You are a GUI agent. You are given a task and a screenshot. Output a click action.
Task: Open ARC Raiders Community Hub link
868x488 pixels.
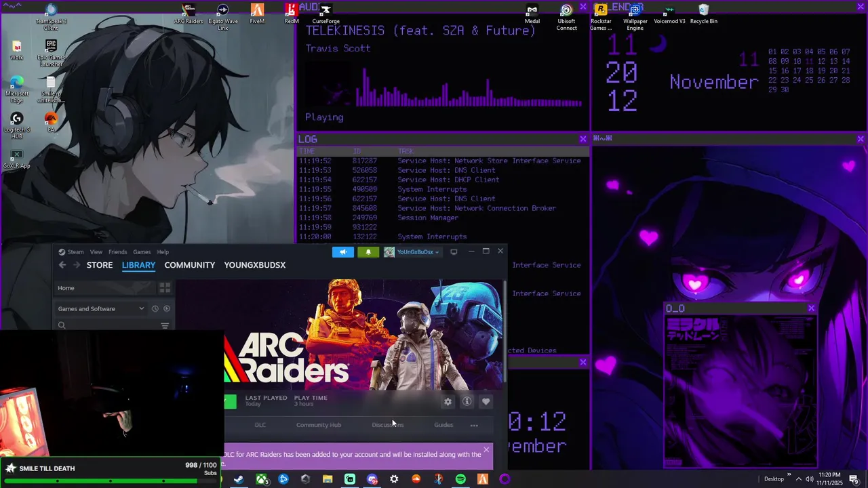(319, 425)
